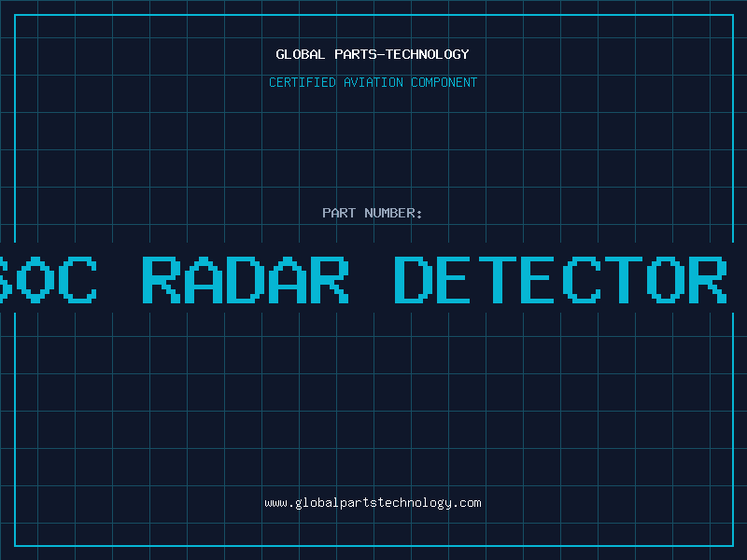Select the word CERTIFIED in the subtitle
The height and width of the screenshot is (560, 747).
[x=303, y=82]
